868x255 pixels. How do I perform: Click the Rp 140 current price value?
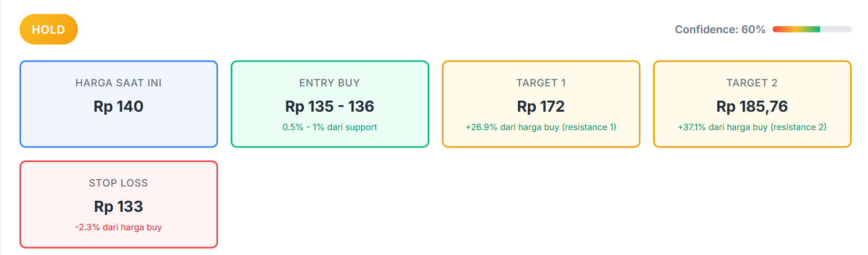[x=119, y=106]
